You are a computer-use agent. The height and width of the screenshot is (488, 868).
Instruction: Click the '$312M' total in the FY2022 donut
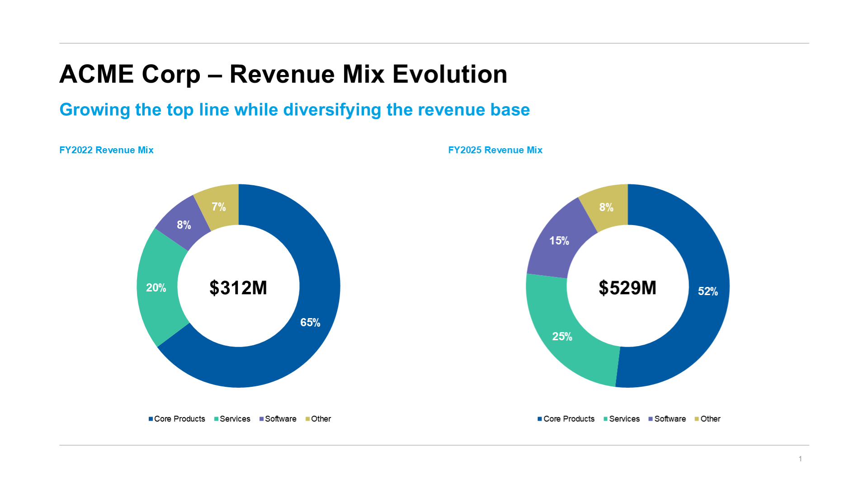[x=238, y=288]
